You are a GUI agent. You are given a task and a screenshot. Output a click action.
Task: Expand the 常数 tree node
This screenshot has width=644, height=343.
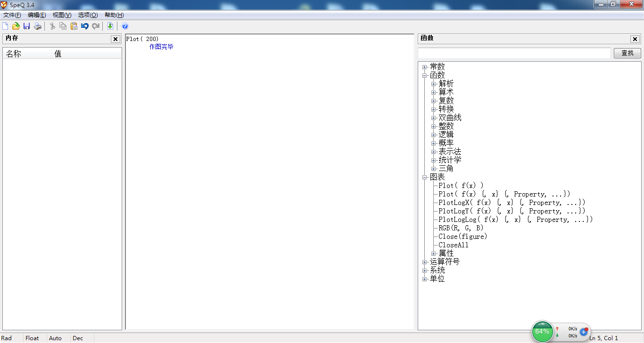pos(425,67)
